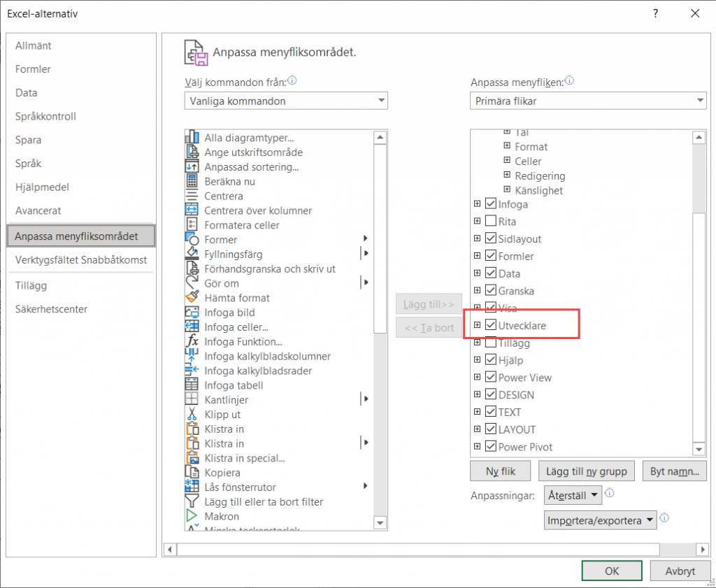Open the Vanliga kommandon dropdown
The width and height of the screenshot is (716, 588).
(286, 101)
